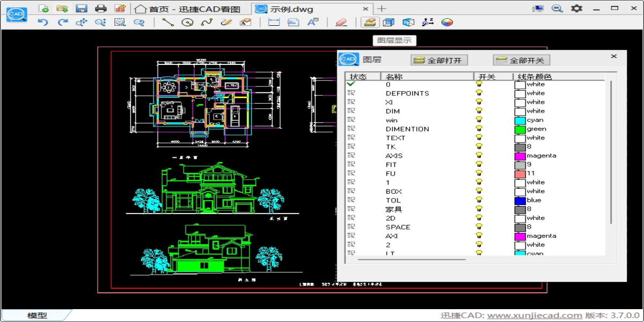Select the text annotation tool

tap(312, 23)
